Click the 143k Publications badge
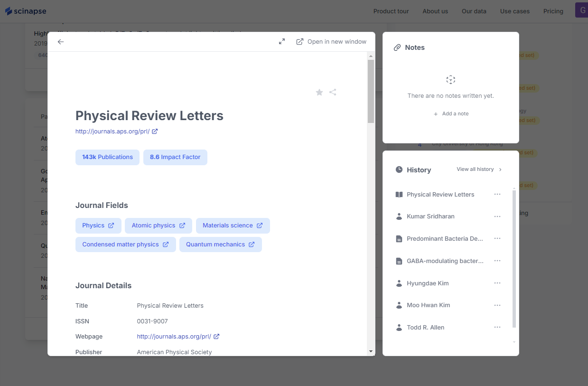 (x=107, y=157)
